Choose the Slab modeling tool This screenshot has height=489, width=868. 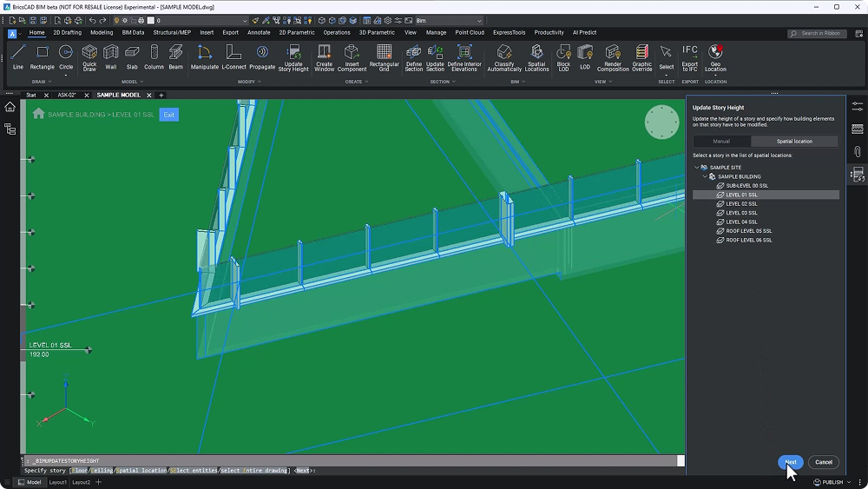point(132,57)
